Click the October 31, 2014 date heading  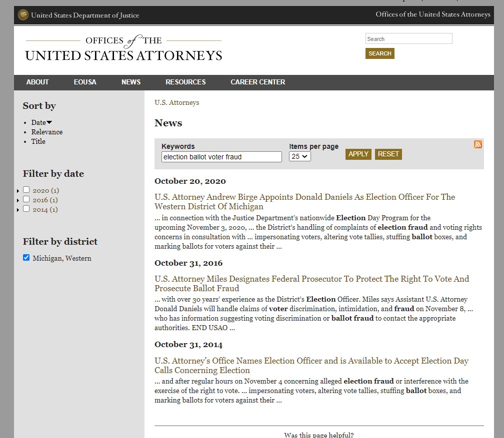tap(188, 345)
